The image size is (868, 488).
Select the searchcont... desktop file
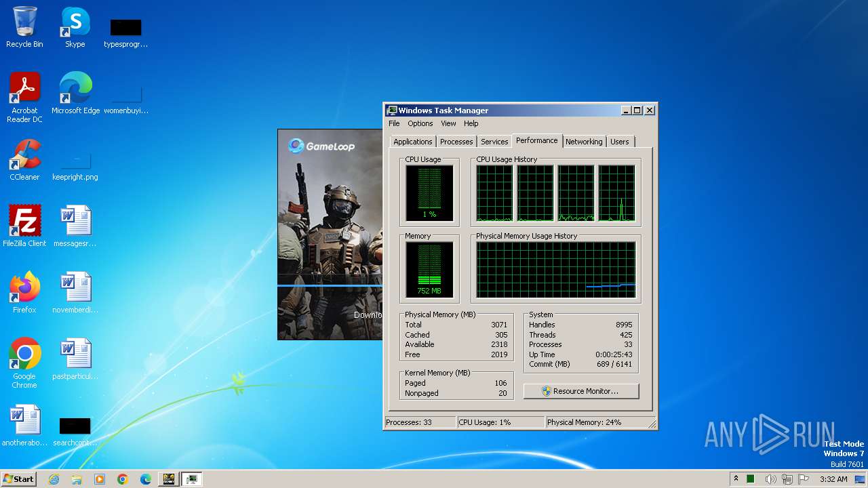tap(75, 432)
